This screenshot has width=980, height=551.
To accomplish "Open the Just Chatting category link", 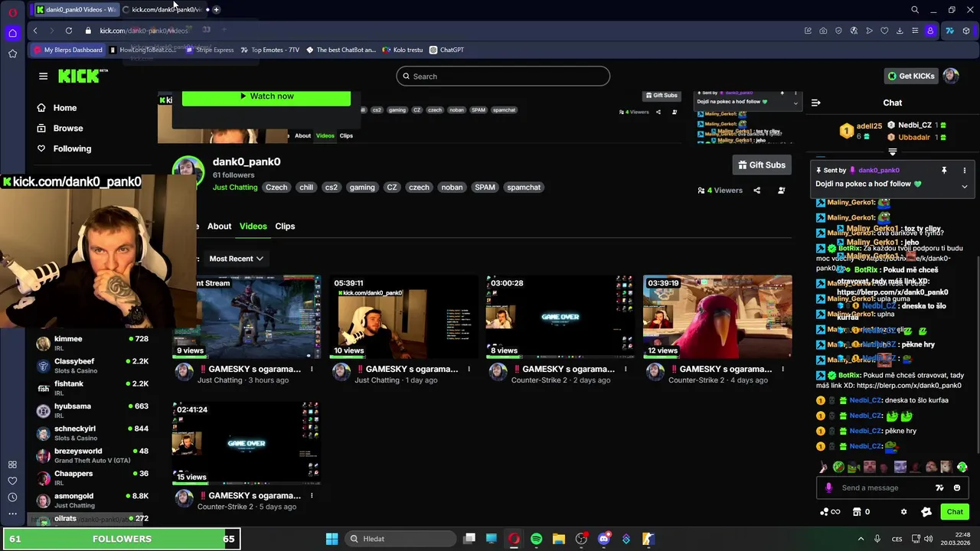I will pyautogui.click(x=235, y=187).
